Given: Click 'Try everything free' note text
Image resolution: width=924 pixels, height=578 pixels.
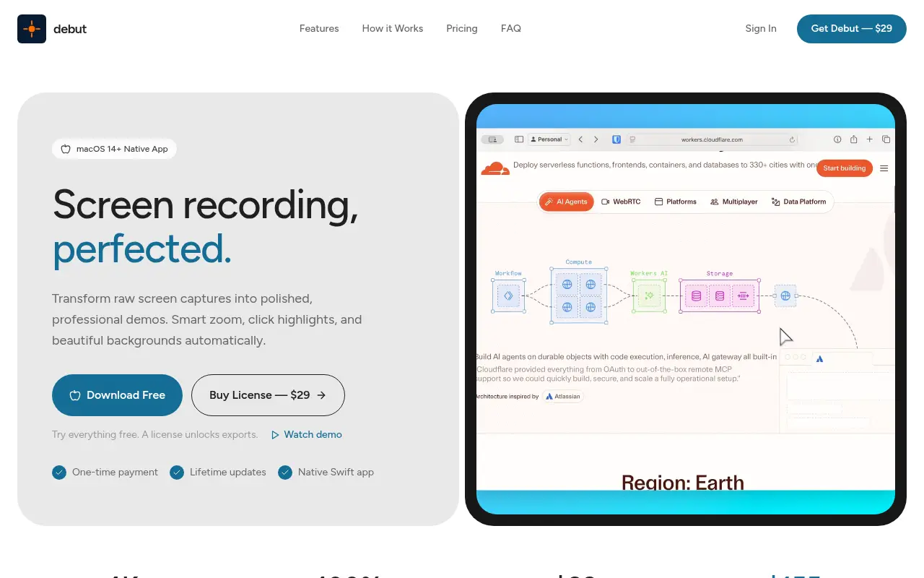Looking at the screenshot, I should [154, 435].
